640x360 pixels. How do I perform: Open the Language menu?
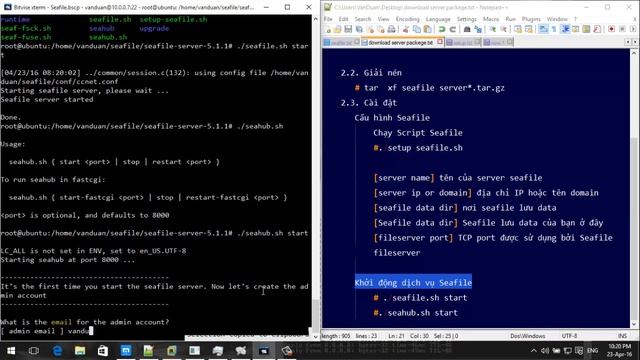coord(438,19)
